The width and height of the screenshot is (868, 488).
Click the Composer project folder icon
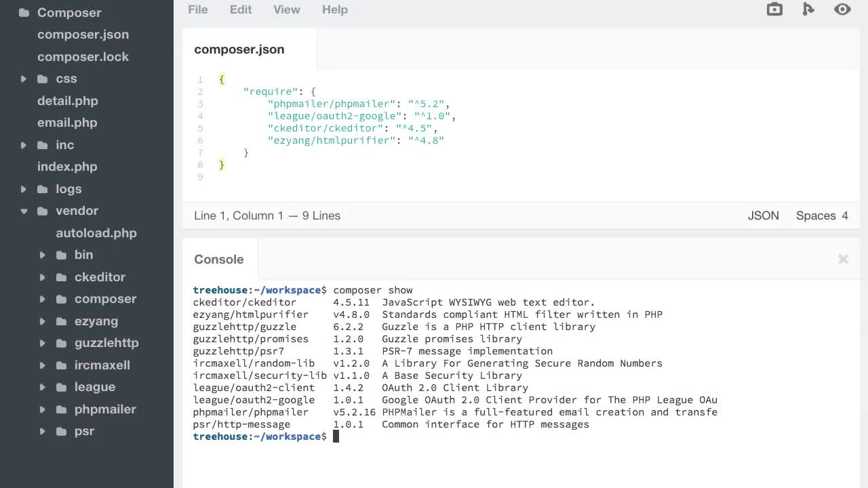[x=22, y=12]
